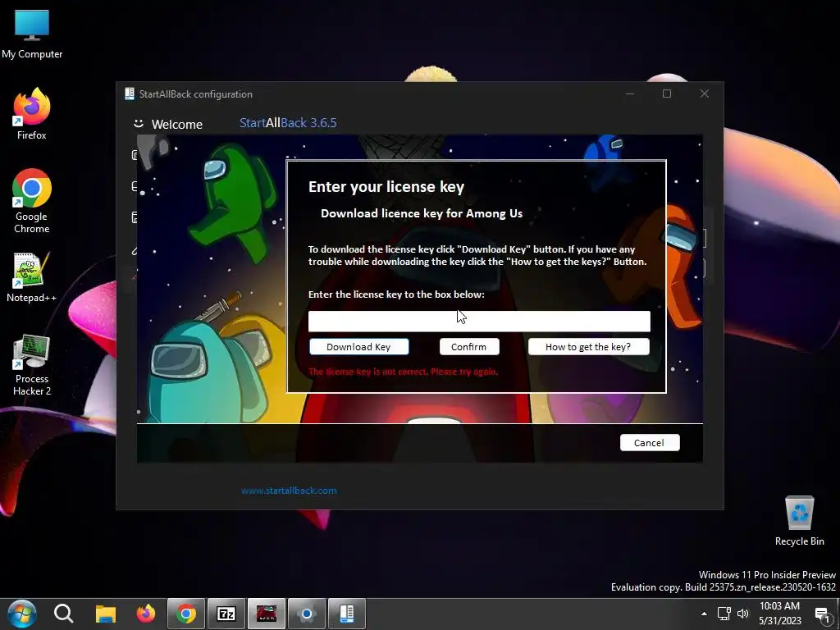Open the Start menu orb
The height and width of the screenshot is (630, 840).
(21, 614)
